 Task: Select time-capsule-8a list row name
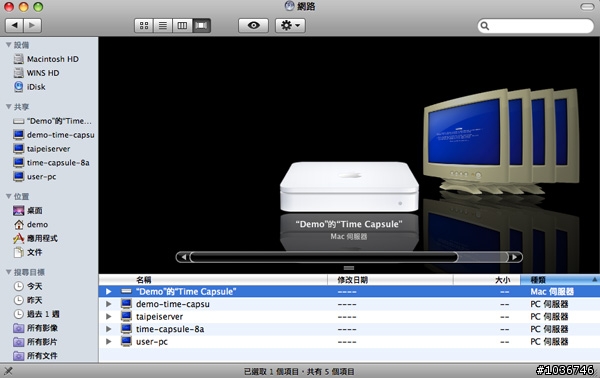point(170,329)
